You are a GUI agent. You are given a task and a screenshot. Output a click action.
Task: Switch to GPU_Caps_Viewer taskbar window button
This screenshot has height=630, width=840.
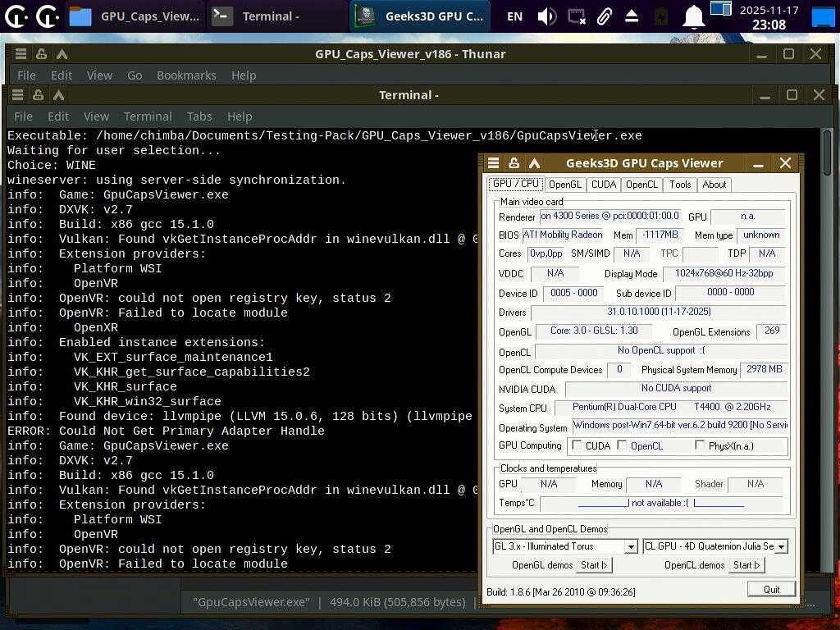135,16
